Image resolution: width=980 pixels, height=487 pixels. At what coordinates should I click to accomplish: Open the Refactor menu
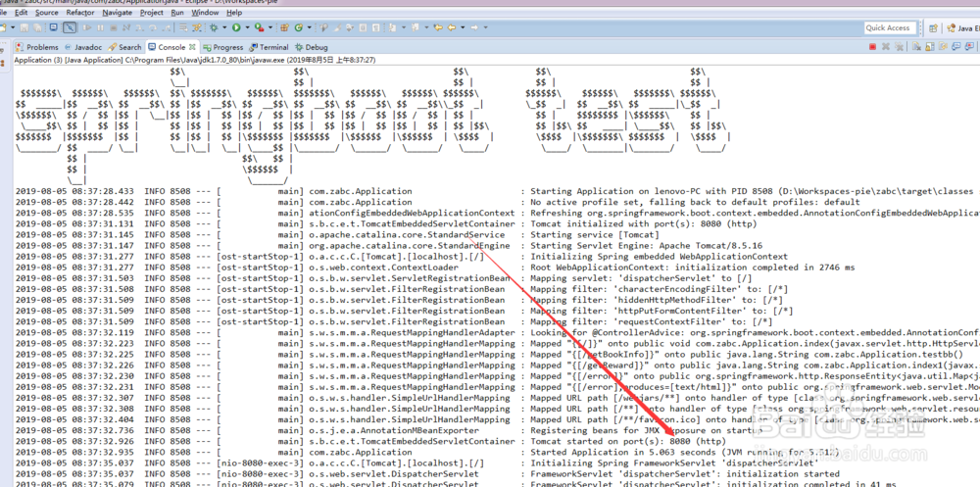tap(80, 13)
